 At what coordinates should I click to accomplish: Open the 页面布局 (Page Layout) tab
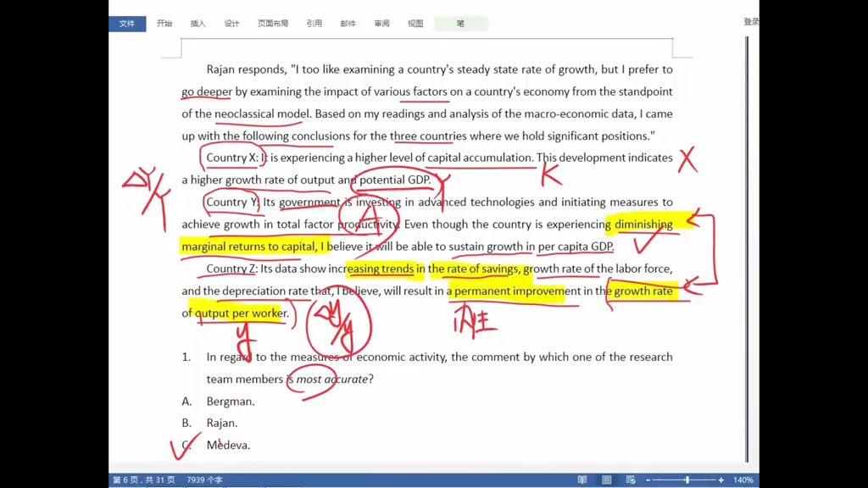click(x=273, y=24)
